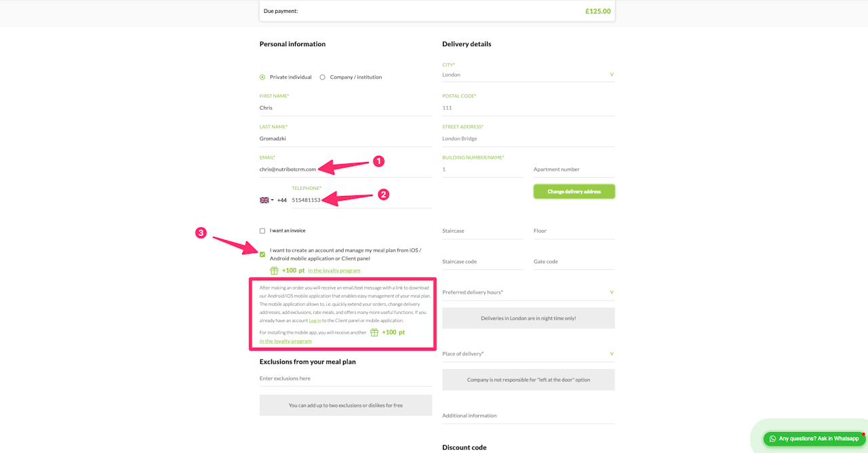The height and width of the screenshot is (453, 868).
Task: Open the Preferred delivery hours dropdown
Action: (x=528, y=292)
